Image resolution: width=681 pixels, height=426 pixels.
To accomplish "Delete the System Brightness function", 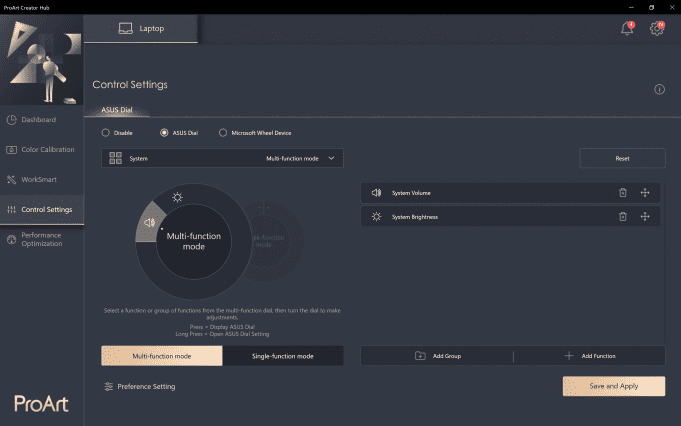I will [622, 216].
